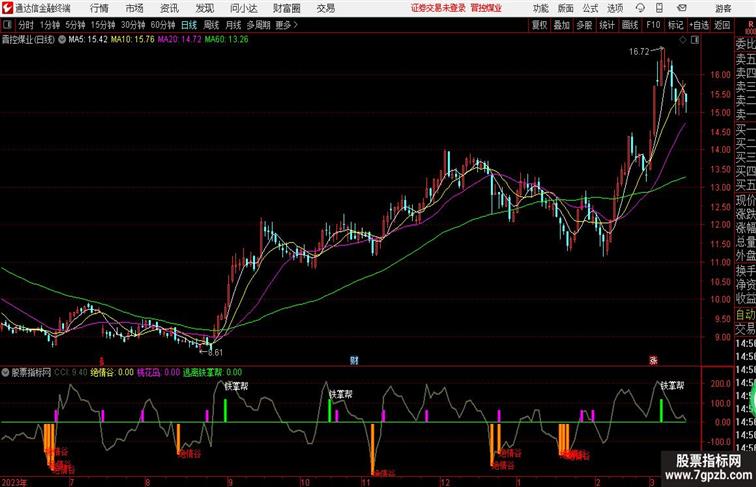Click the 绝情谷: 0.00 indicator label
Viewport: 756px width, 487px height.
tap(112, 372)
